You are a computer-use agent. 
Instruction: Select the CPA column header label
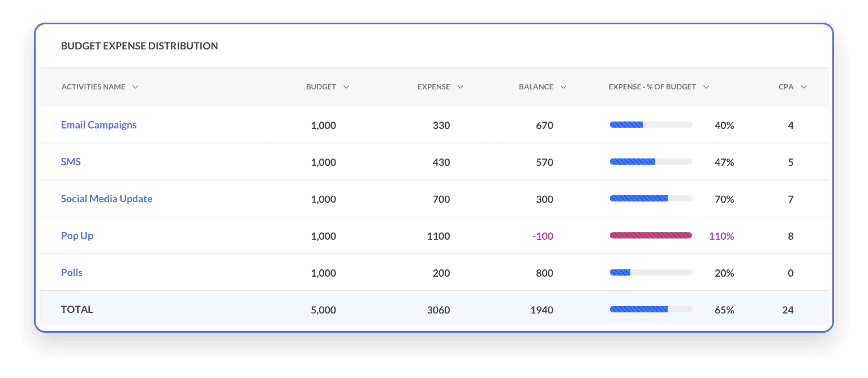pos(786,87)
